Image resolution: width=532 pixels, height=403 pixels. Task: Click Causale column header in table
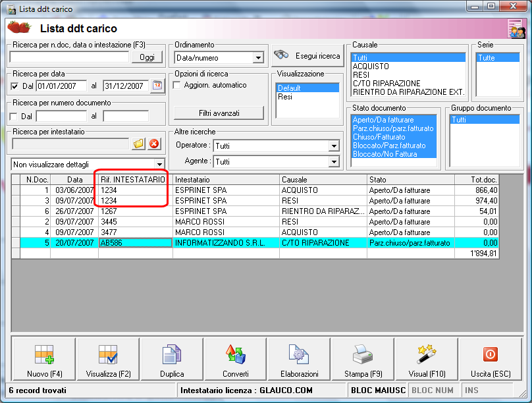click(323, 180)
